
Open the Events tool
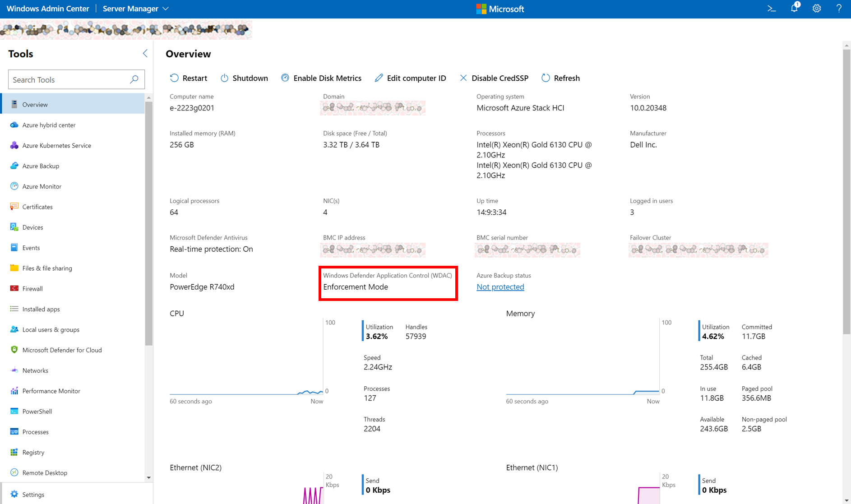(31, 247)
